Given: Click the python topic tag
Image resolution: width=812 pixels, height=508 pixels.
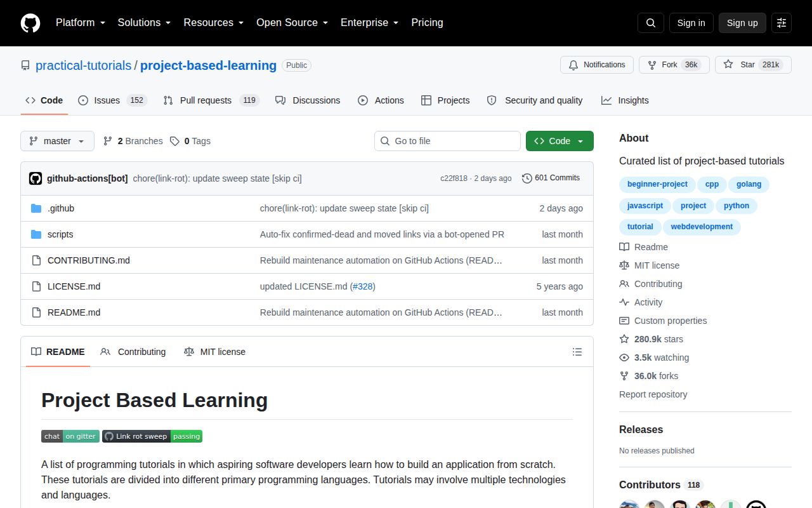Looking at the screenshot, I should [x=737, y=206].
